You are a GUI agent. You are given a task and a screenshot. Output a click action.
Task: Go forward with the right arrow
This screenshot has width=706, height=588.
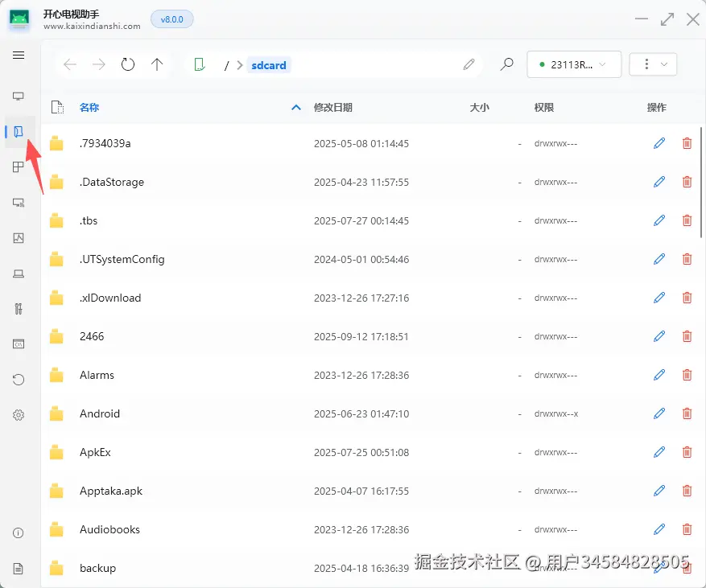pos(98,65)
